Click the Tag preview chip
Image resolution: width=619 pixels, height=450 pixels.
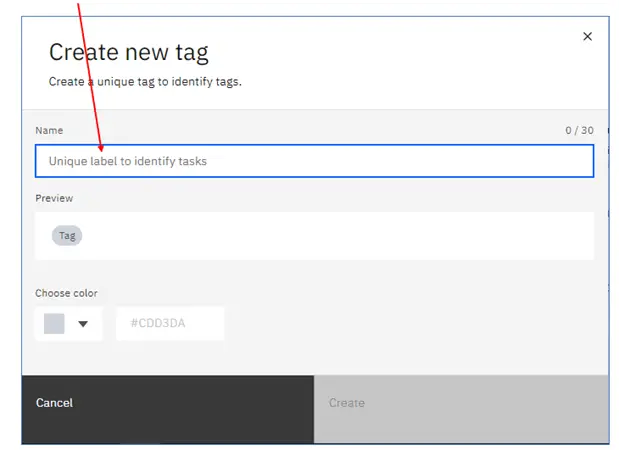tap(67, 236)
